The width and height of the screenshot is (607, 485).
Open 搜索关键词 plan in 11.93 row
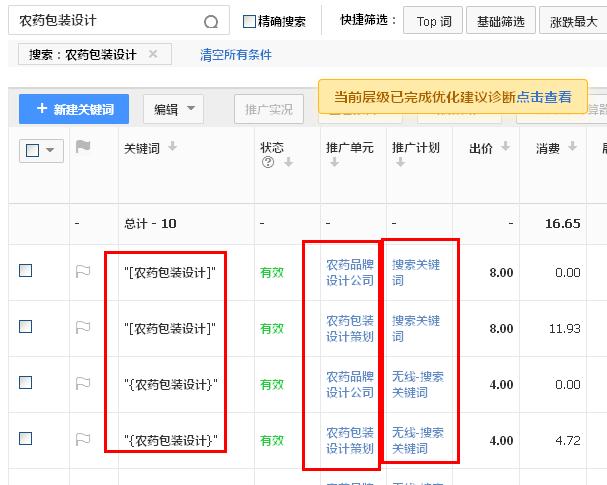416,328
